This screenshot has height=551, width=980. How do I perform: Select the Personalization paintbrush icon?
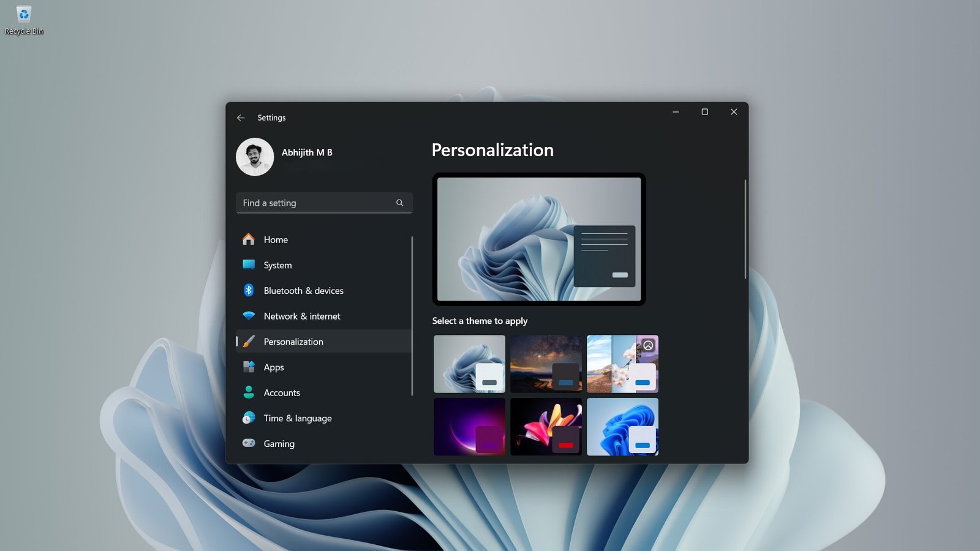click(249, 341)
